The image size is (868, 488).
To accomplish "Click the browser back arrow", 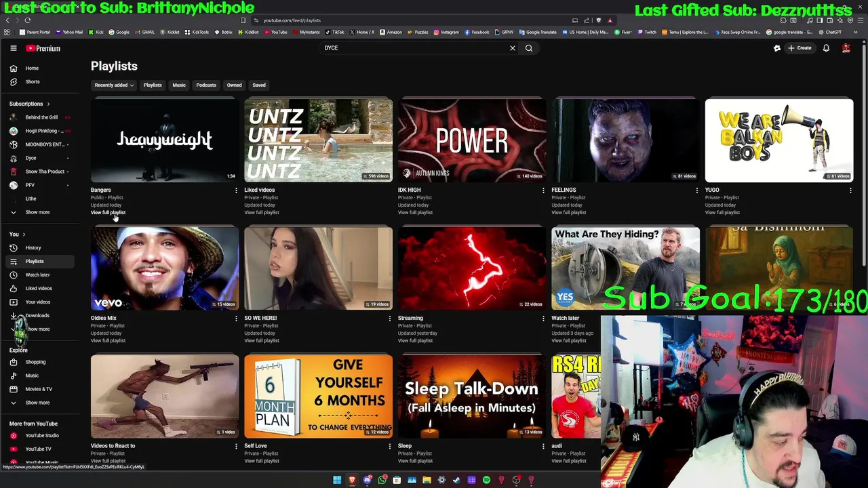I will pyautogui.click(x=7, y=20).
